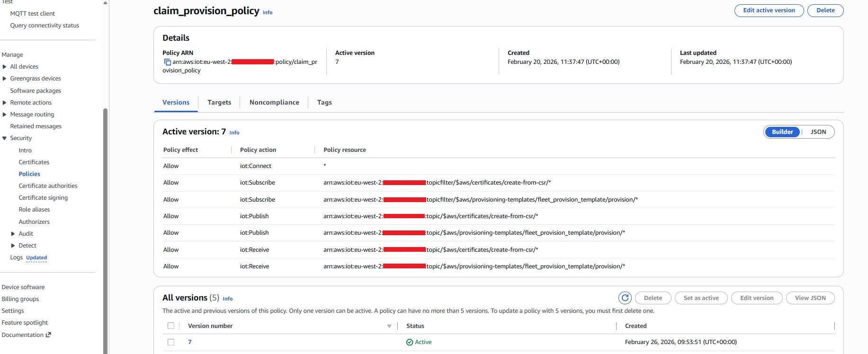
Task: Click the Active status check icon
Action: click(410, 342)
